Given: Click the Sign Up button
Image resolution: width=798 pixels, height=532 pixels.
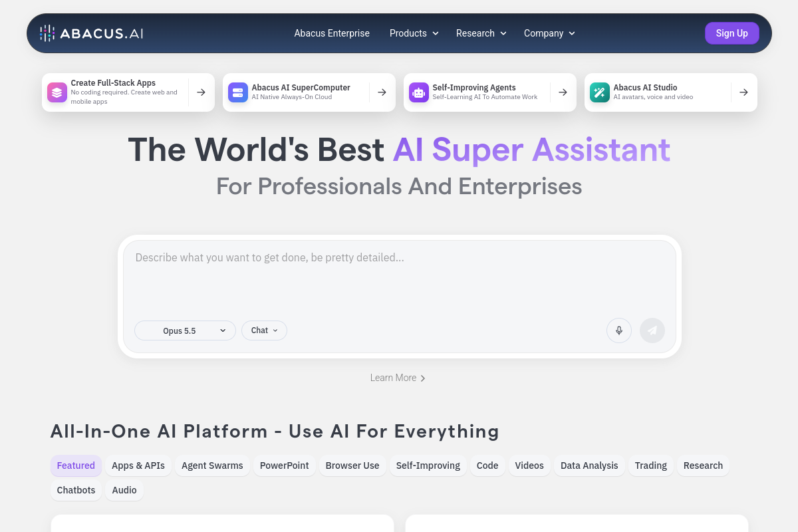Looking at the screenshot, I should pos(732,33).
